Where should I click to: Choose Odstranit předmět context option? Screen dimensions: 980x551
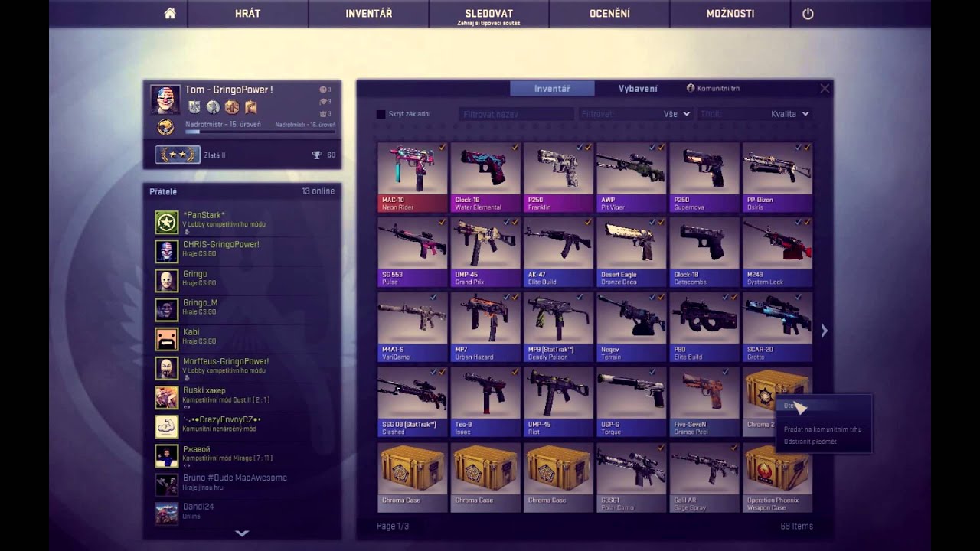(810, 442)
